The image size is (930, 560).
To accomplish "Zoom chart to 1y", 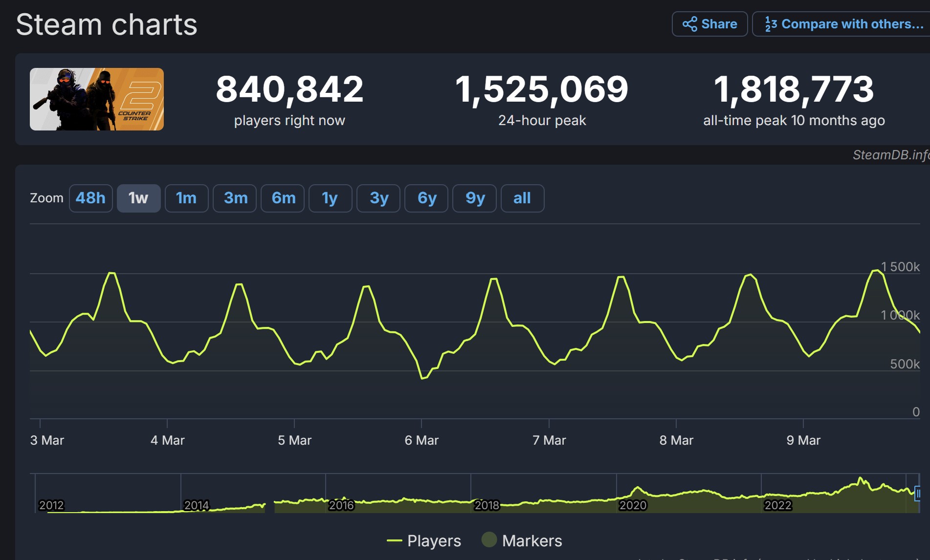I will [331, 198].
